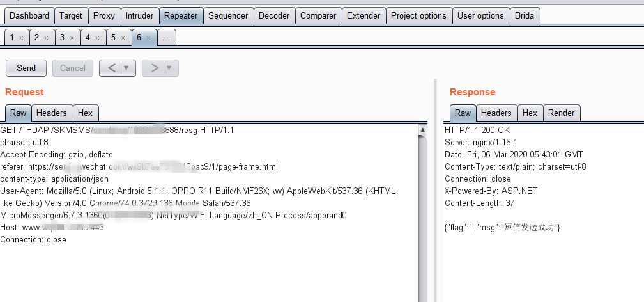Show request Headers view
Screen dimensions: 644x302
tap(52, 113)
